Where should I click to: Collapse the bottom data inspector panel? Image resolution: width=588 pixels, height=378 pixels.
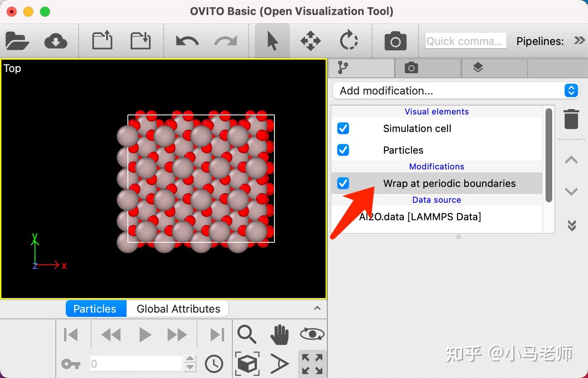tap(317, 308)
